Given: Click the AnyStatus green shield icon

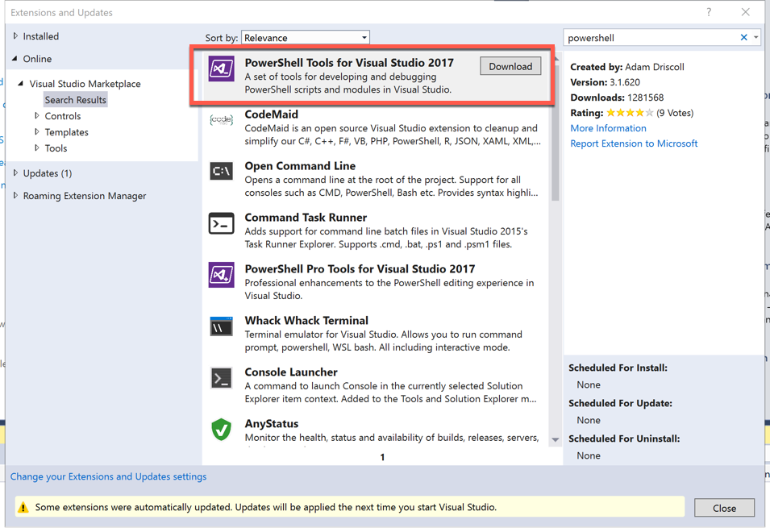Looking at the screenshot, I should click(221, 430).
